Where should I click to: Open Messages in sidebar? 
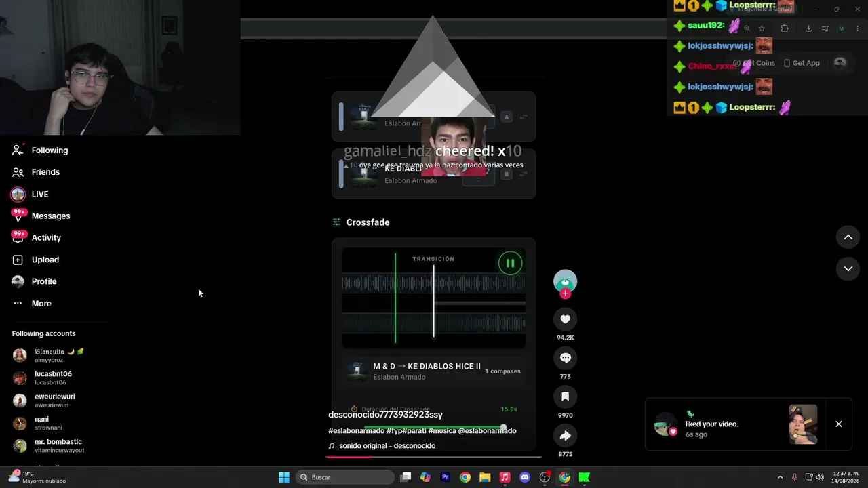(x=41, y=216)
